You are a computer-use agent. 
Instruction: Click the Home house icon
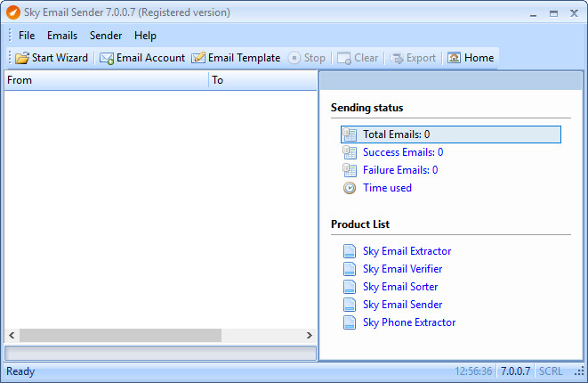(x=454, y=58)
